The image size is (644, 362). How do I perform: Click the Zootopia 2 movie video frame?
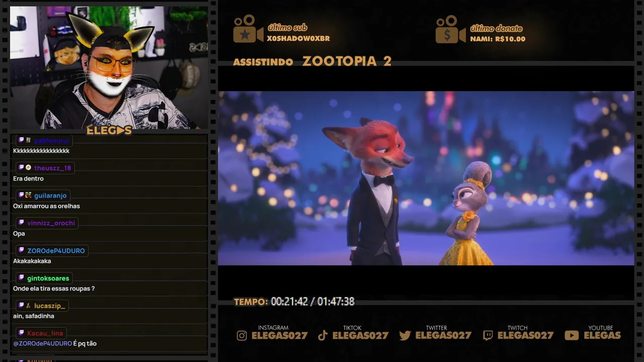pos(426,178)
